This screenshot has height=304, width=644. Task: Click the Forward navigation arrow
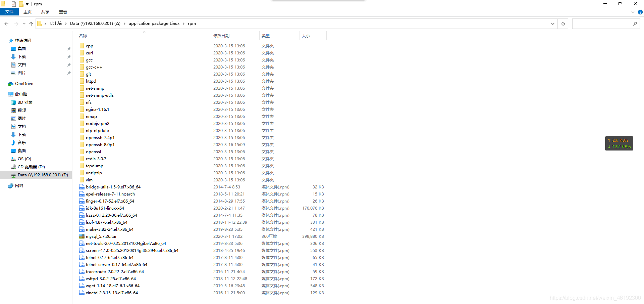(x=16, y=24)
